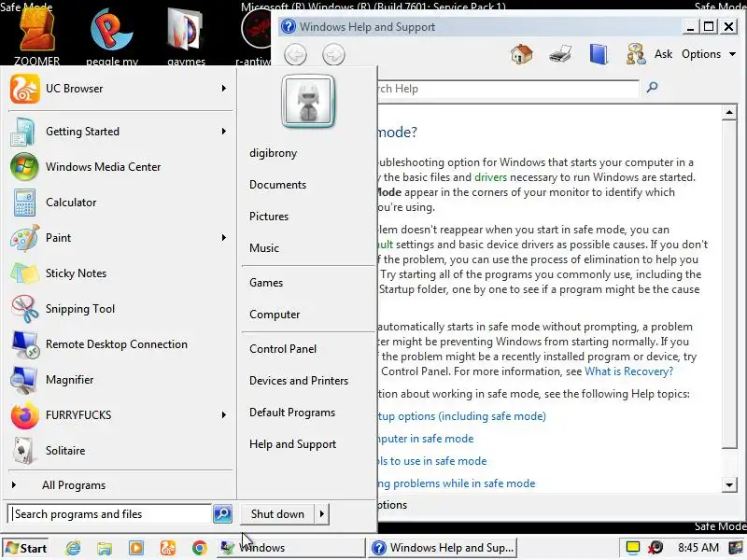Expand the Getting Started submenu arrow
Viewport: 747px width, 560px height.
[224, 132]
